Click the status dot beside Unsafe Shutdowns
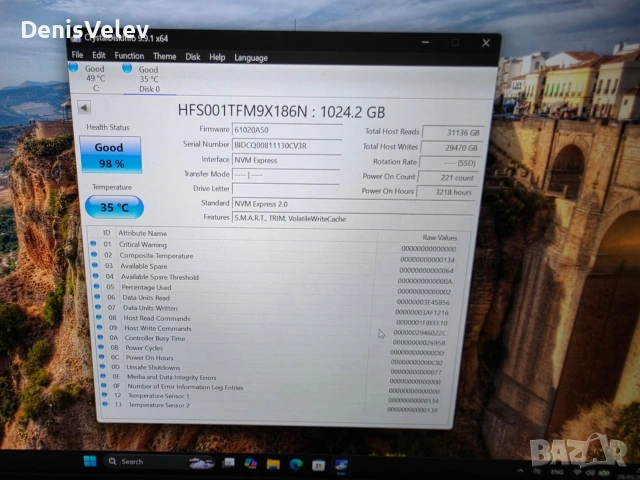The height and width of the screenshot is (480, 640). (x=102, y=367)
